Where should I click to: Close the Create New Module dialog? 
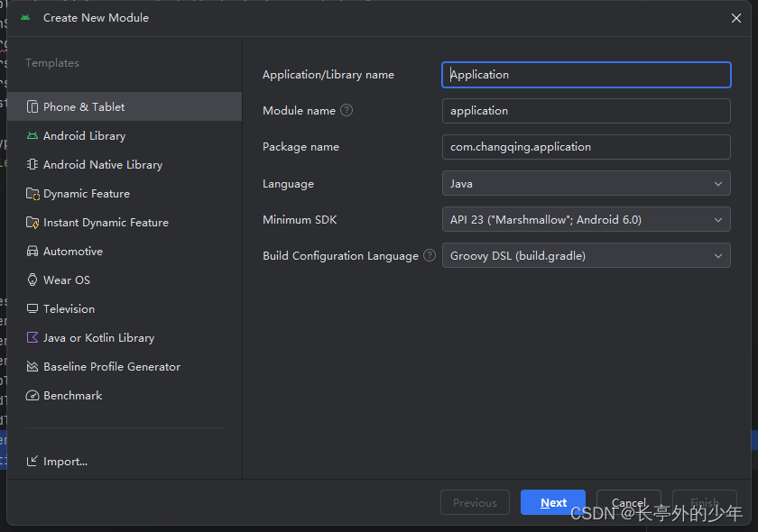pyautogui.click(x=735, y=18)
